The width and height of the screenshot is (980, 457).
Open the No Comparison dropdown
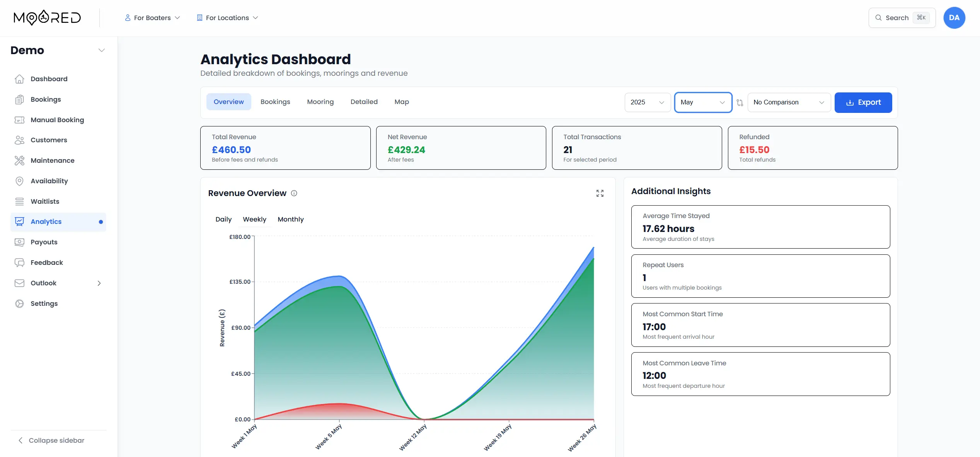click(788, 102)
